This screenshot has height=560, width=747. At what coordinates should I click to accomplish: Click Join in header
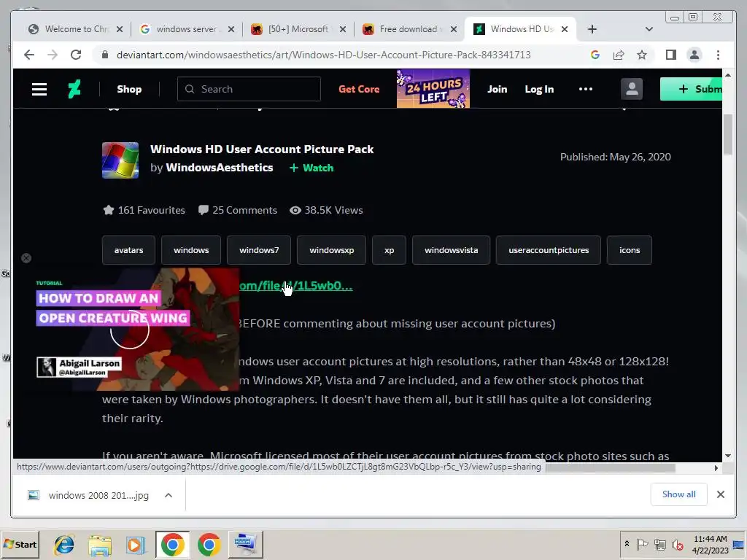point(497,89)
